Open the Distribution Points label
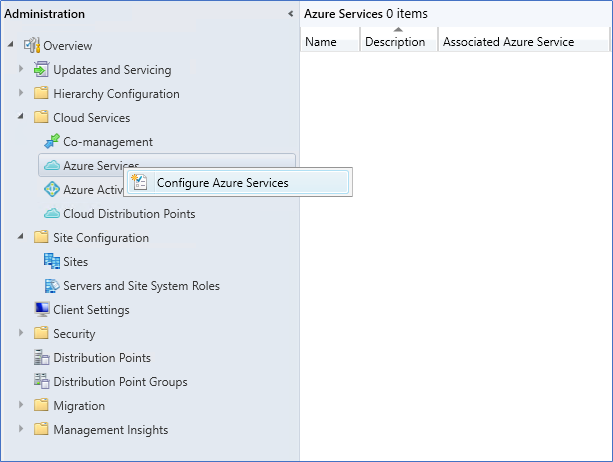 coord(102,358)
